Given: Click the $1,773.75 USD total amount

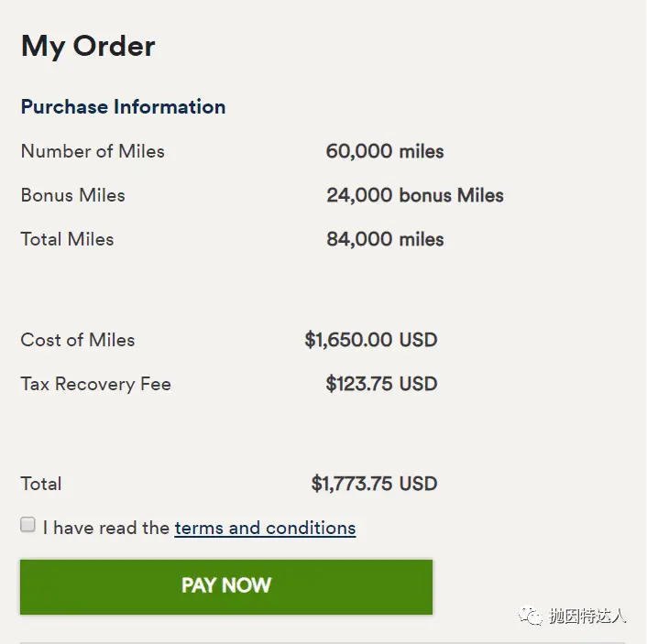Looking at the screenshot, I should click(x=374, y=484).
